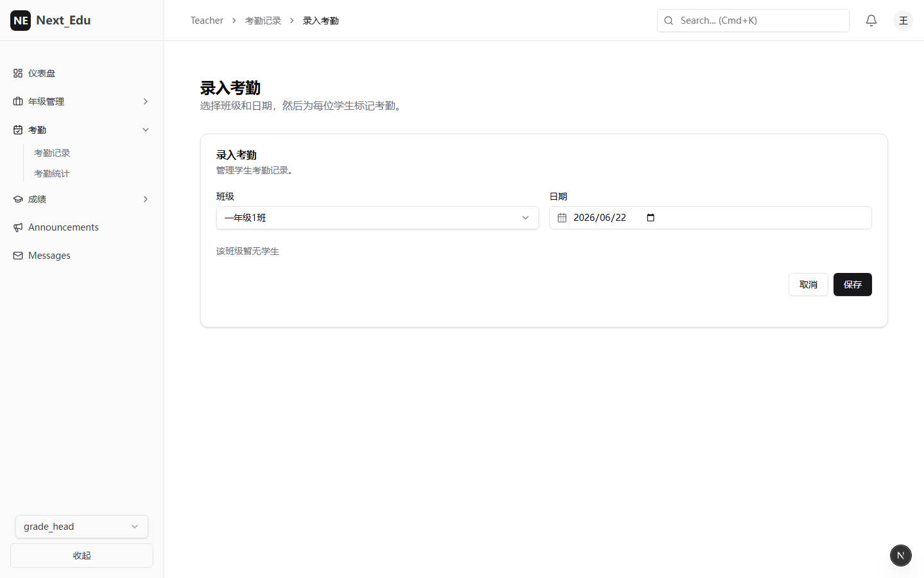
Task: Click the 成绩 graduation cap icon
Action: click(x=18, y=199)
